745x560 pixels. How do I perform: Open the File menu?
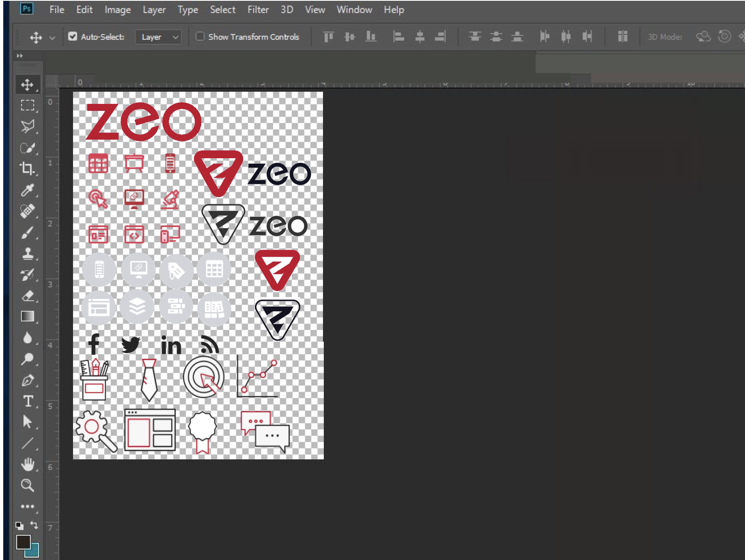tap(57, 9)
